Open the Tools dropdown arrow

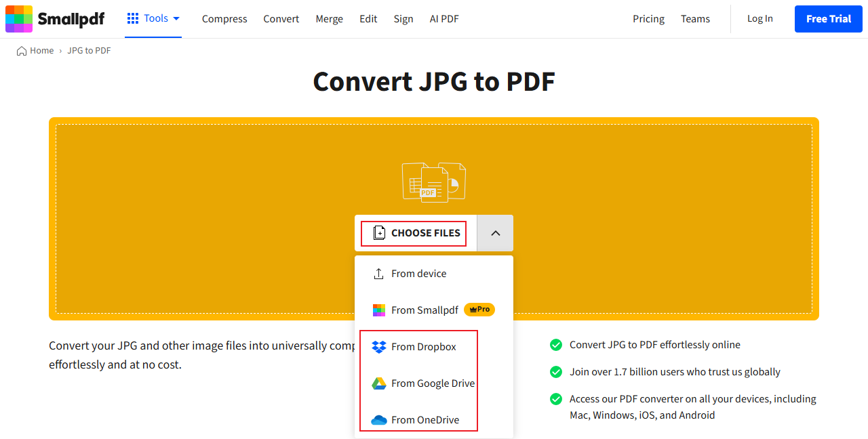(x=175, y=19)
